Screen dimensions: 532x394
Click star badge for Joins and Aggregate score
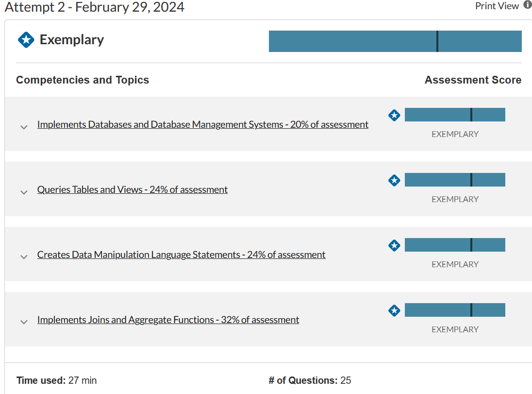[394, 310]
